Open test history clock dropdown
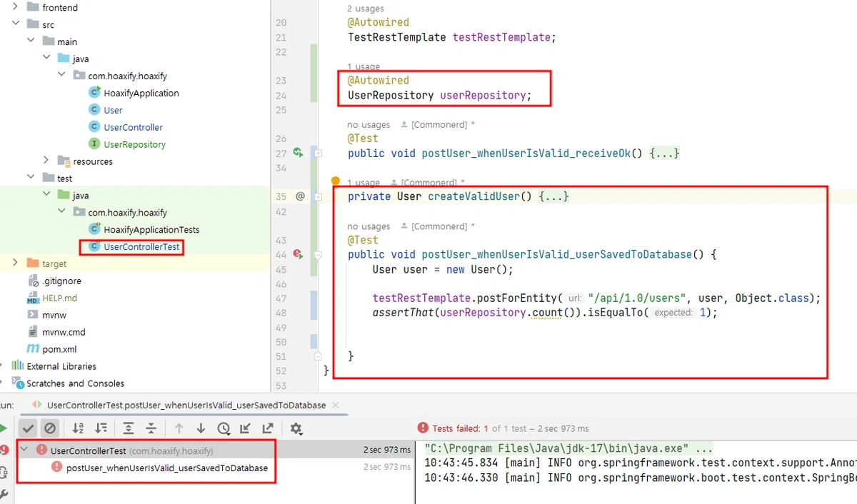857x504 pixels. pos(224,428)
